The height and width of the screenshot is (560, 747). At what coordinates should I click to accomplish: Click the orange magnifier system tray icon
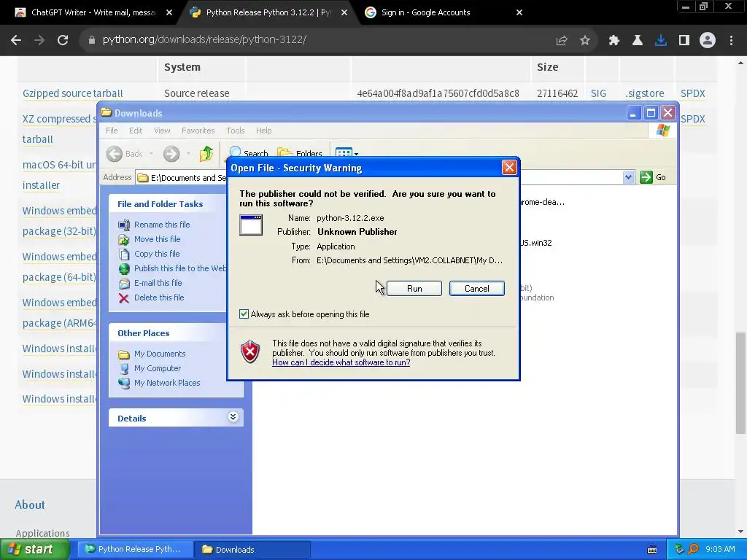[693, 549]
